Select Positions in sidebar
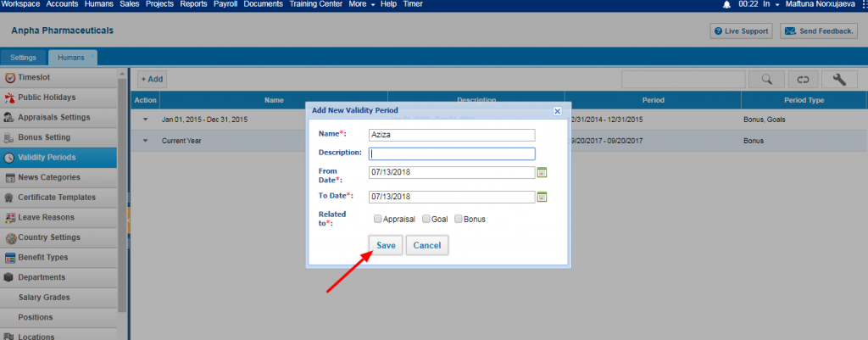 point(58,317)
